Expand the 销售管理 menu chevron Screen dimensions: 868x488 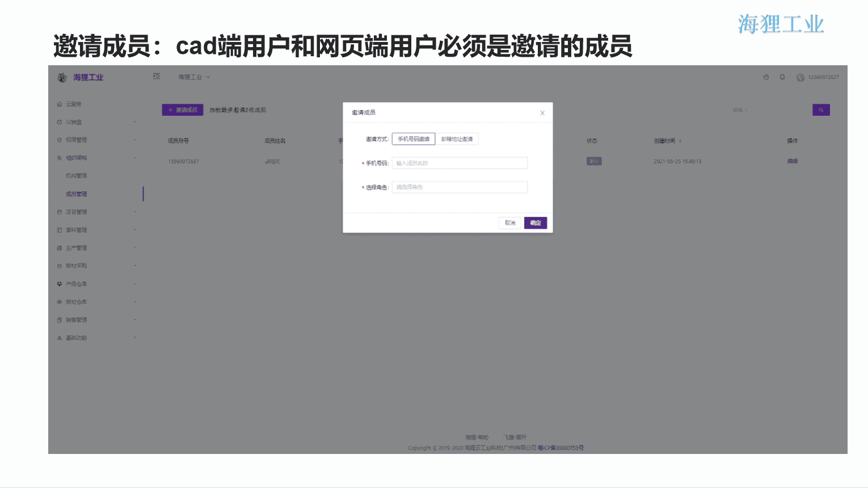tap(135, 320)
